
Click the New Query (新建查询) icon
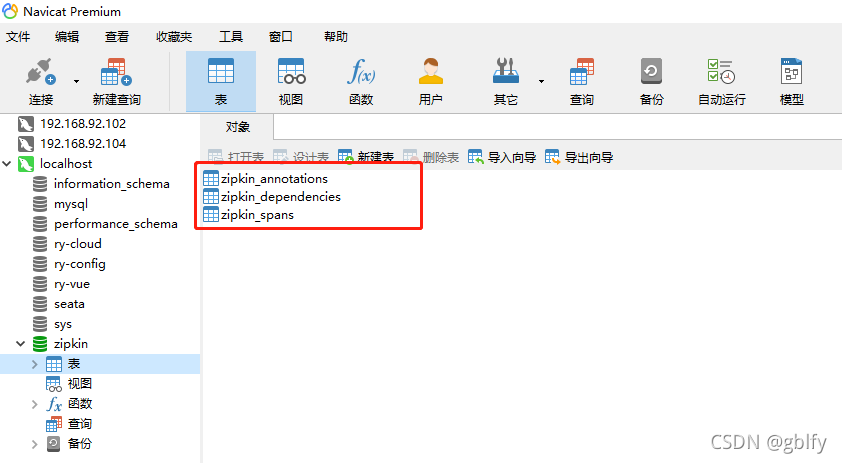(x=116, y=72)
